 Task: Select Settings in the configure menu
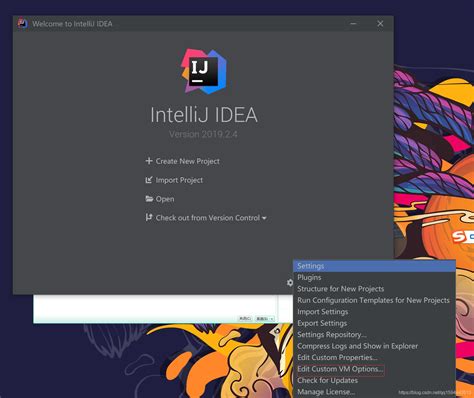point(374,266)
